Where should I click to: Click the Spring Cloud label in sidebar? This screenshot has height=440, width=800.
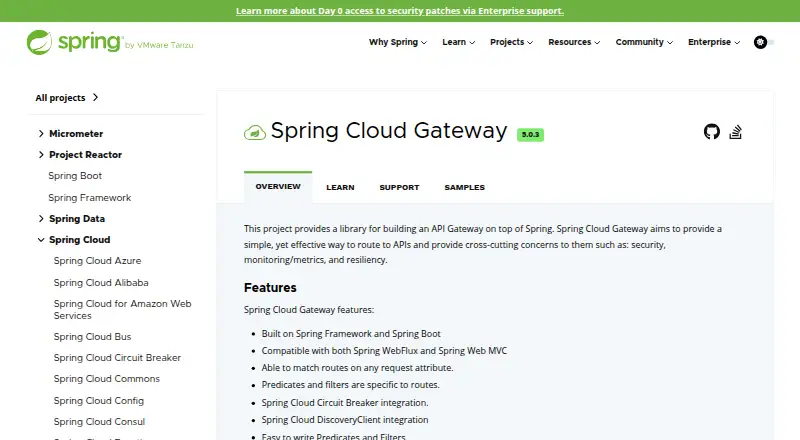(x=80, y=240)
